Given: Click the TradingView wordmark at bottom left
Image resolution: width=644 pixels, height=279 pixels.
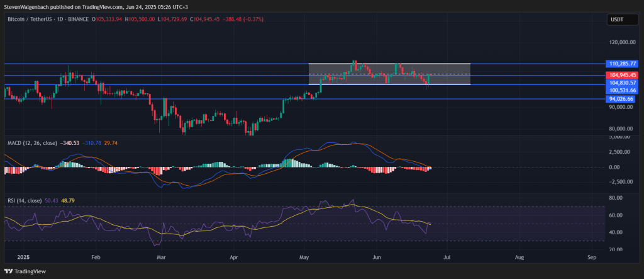Looking at the screenshot, I should pyautogui.click(x=33, y=271).
